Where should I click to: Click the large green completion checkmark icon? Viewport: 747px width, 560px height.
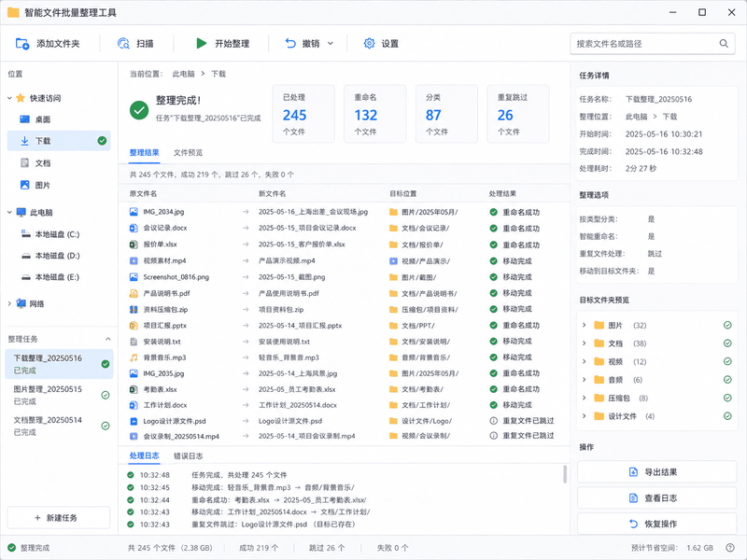(x=139, y=110)
